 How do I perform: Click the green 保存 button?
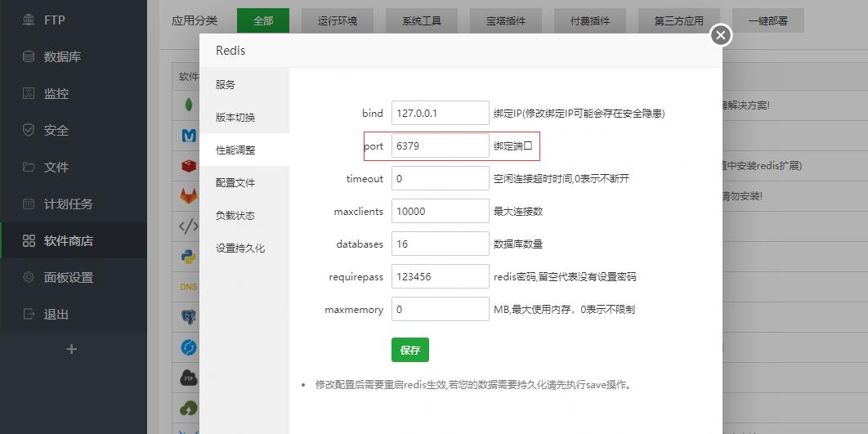coord(410,350)
